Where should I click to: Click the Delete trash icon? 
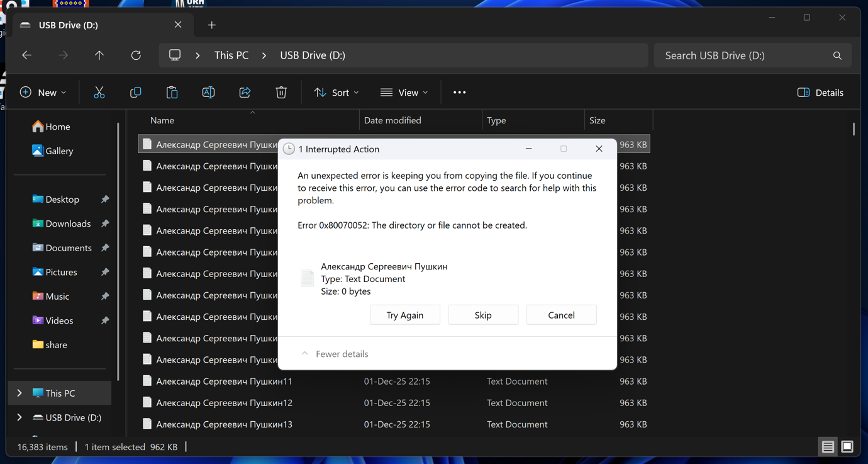click(x=281, y=93)
